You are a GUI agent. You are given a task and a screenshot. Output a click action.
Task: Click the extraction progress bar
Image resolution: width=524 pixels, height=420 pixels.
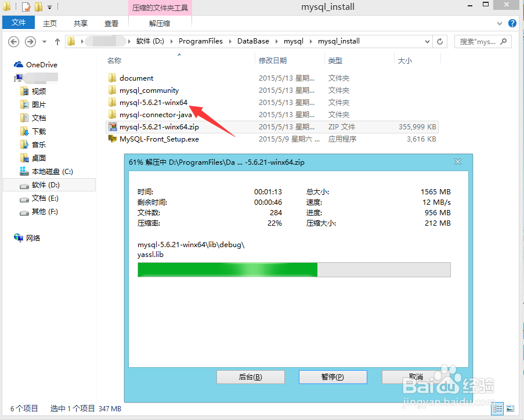click(x=294, y=269)
